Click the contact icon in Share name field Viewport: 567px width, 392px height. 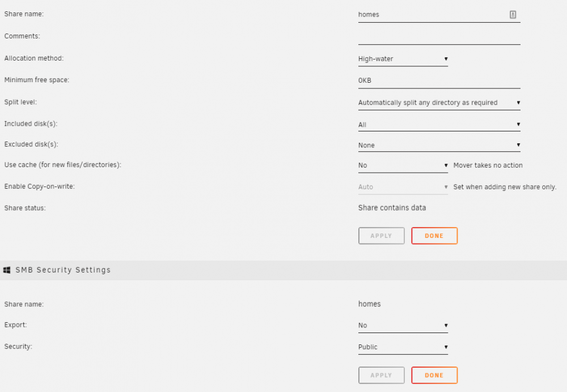[x=513, y=15]
